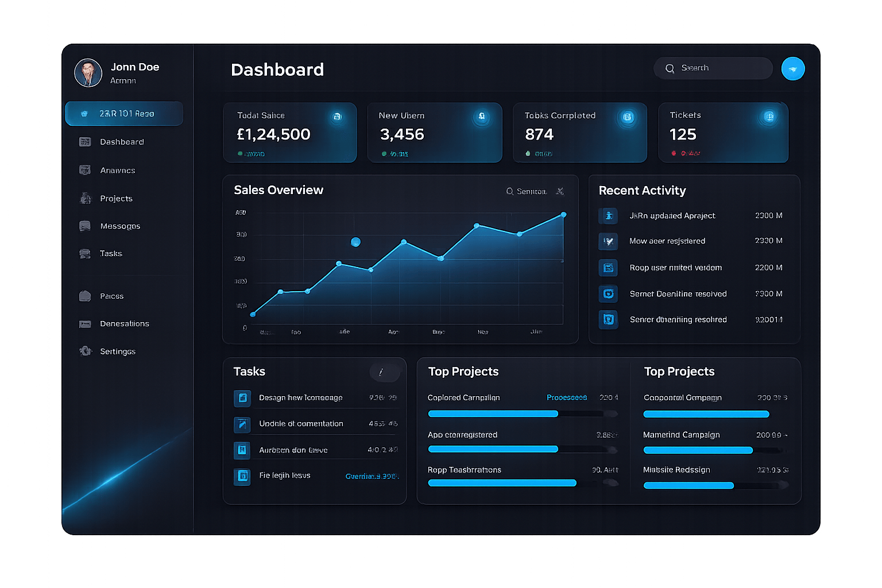Select Messages in the sidebar menu
Screen dimensions: 882x588
click(120, 226)
